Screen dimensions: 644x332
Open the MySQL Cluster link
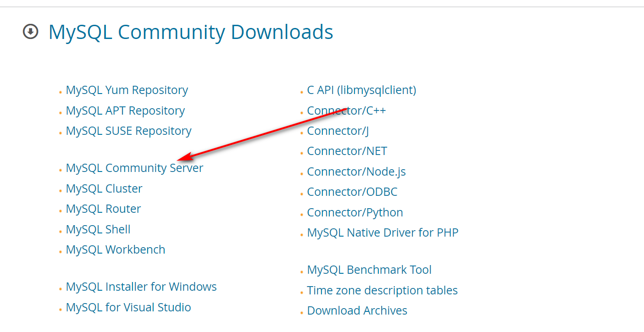(x=104, y=188)
